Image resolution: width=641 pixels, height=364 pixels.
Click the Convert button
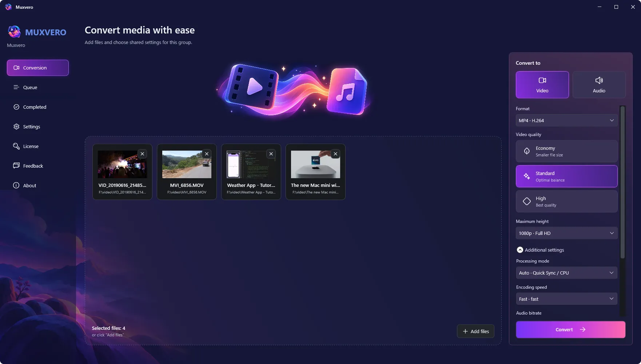pos(570,329)
